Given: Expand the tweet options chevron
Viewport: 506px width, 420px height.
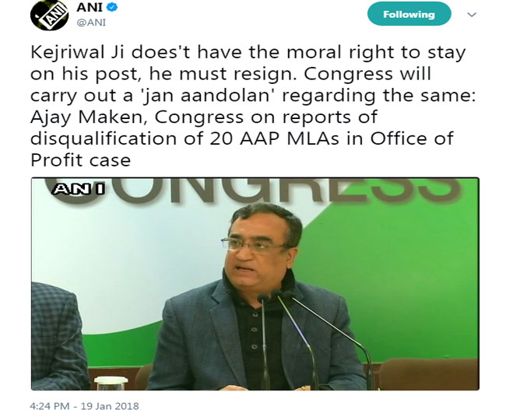Looking at the screenshot, I should pyautogui.click(x=471, y=15).
